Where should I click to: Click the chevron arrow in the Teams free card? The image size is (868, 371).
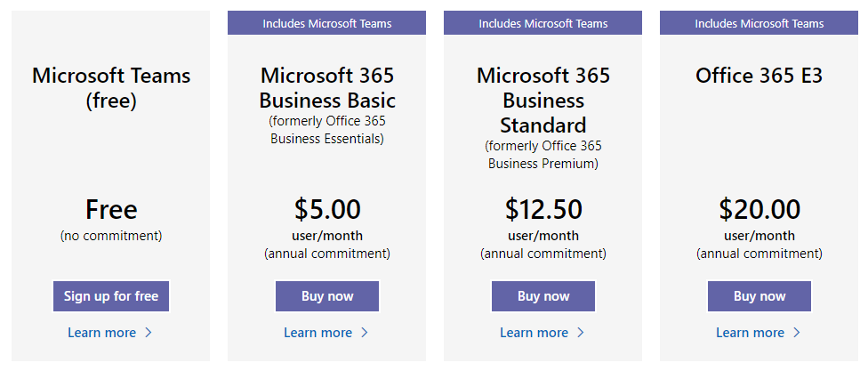point(148,333)
